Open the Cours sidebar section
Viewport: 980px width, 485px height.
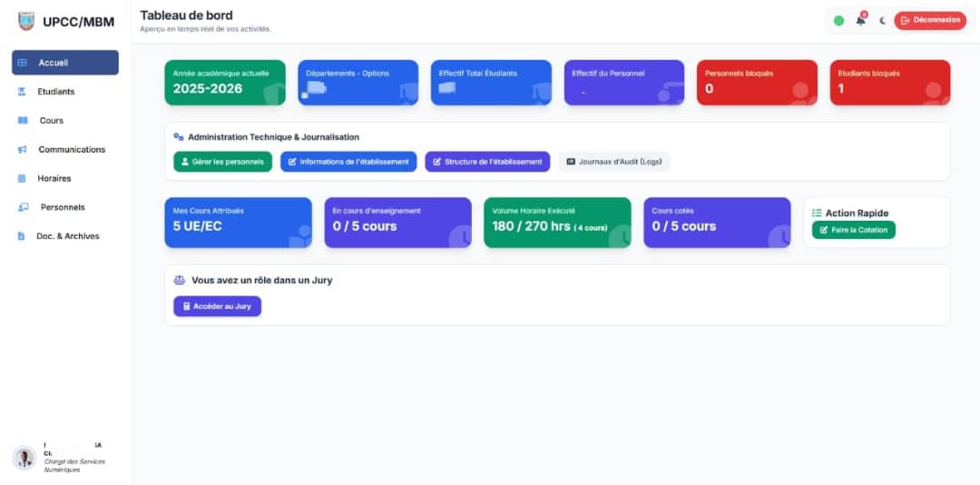(65, 120)
